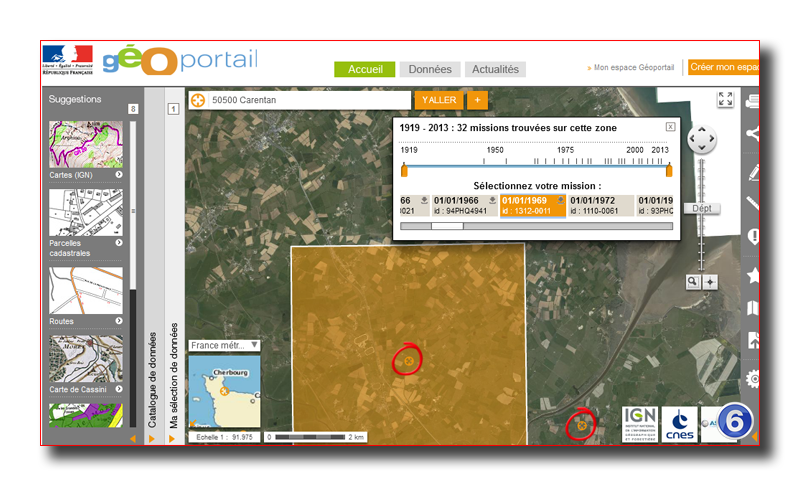The height and width of the screenshot is (486, 800).
Task: Click the left orange handle at 1919
Action: (x=404, y=170)
